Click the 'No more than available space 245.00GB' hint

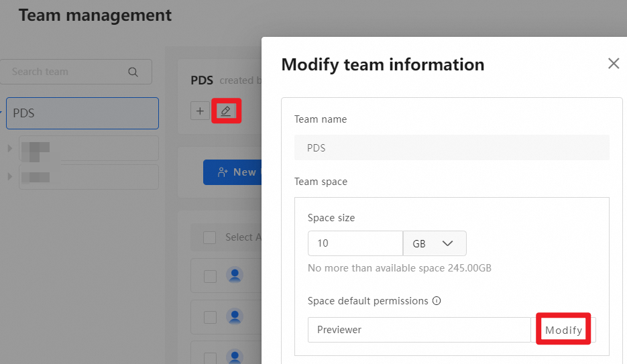tap(400, 267)
